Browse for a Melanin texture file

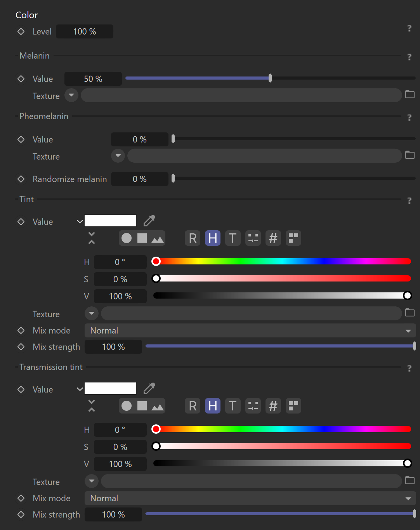(x=410, y=94)
